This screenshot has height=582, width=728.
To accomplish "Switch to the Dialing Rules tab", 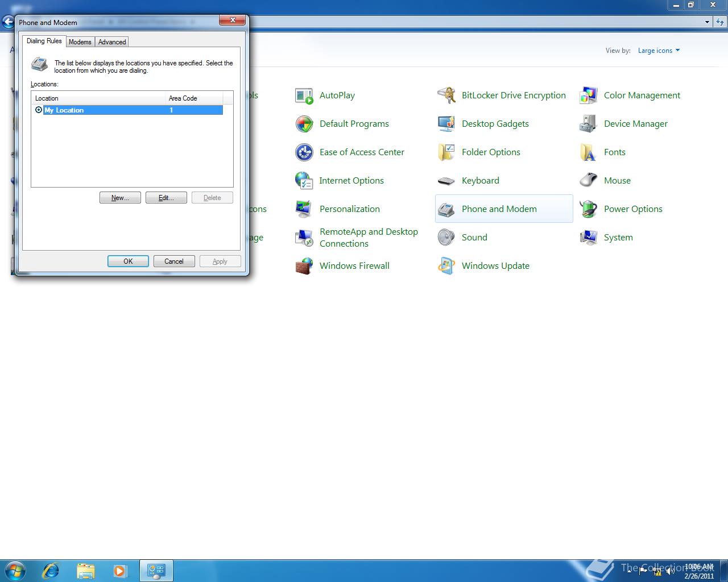I will 44,41.
